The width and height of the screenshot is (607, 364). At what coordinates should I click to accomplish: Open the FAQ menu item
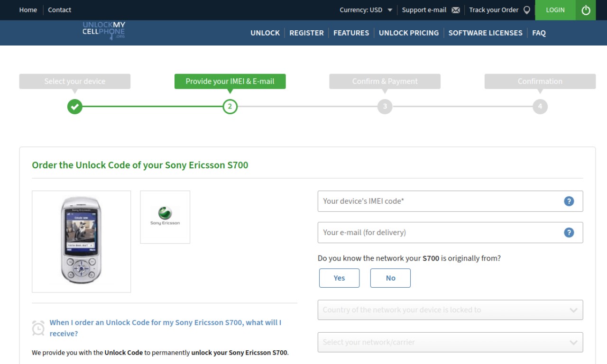[539, 33]
